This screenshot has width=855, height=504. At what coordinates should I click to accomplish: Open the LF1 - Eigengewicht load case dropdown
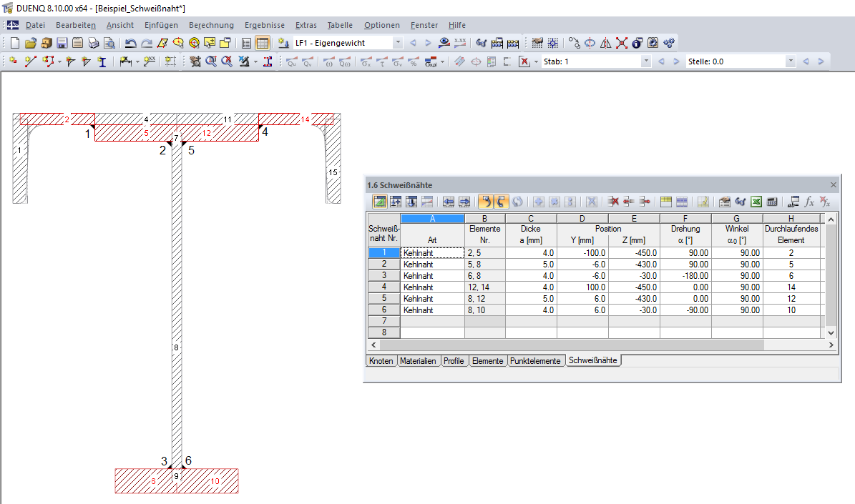click(398, 43)
